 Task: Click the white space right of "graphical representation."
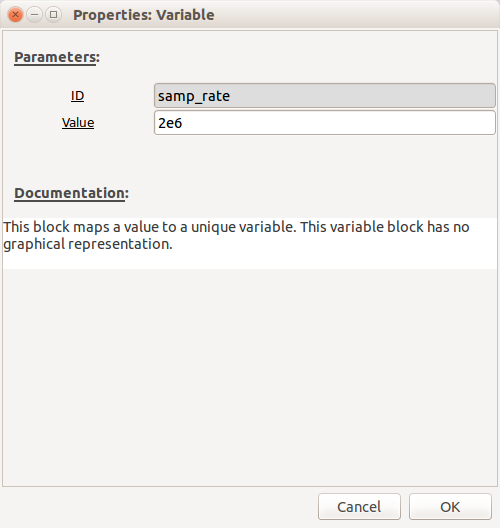coord(333,244)
